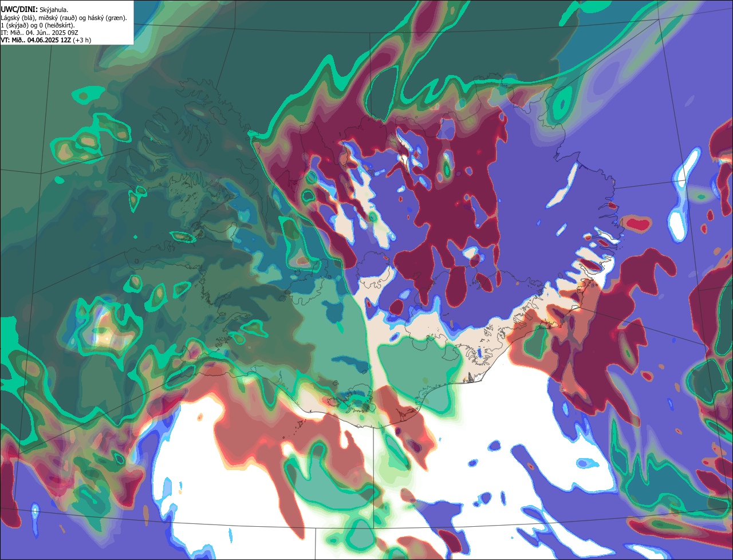Click the "Lágský (blá)" legend text
This screenshot has width=733, height=560.
coord(17,18)
